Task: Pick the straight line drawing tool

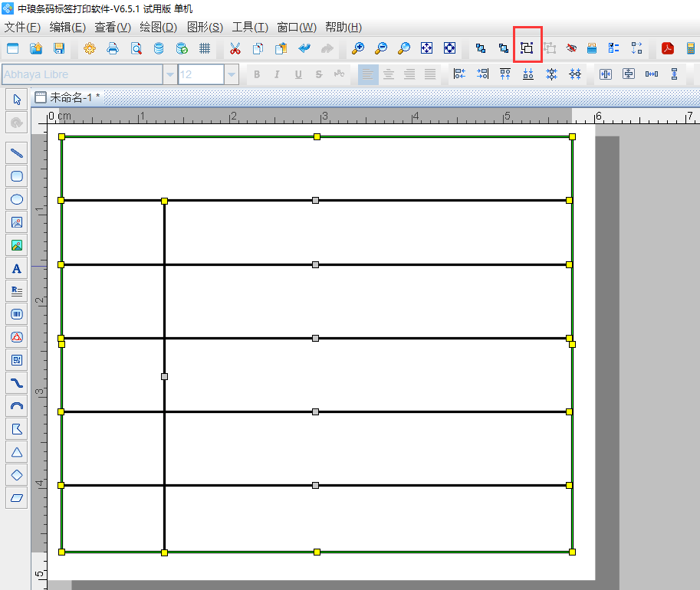Action: (x=17, y=153)
